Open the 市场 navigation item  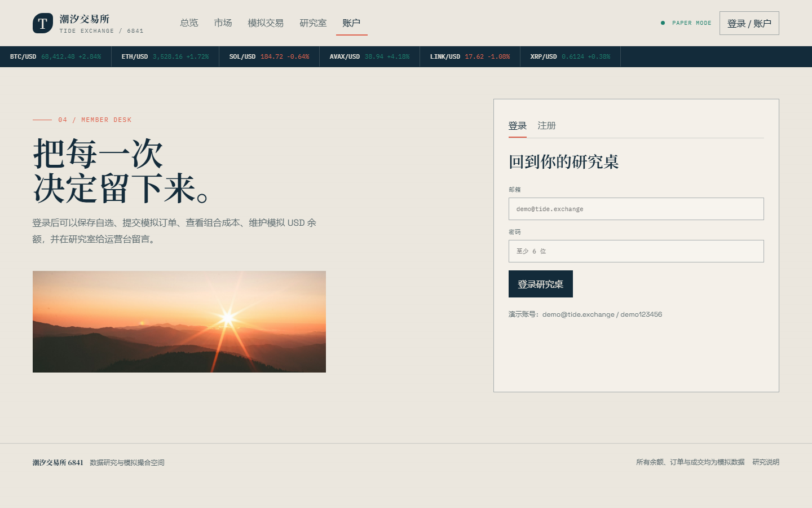coord(223,23)
